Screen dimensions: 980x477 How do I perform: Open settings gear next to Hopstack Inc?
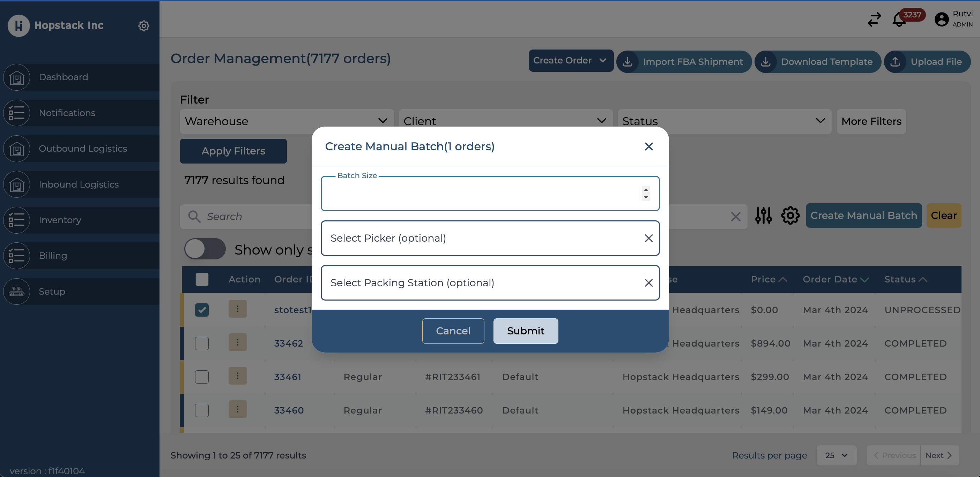coord(143,26)
